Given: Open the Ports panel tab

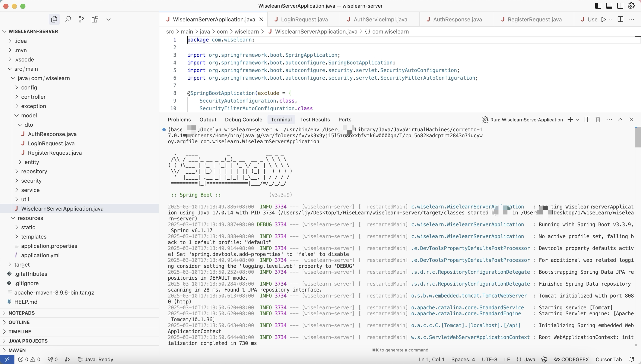Looking at the screenshot, I should (x=345, y=120).
